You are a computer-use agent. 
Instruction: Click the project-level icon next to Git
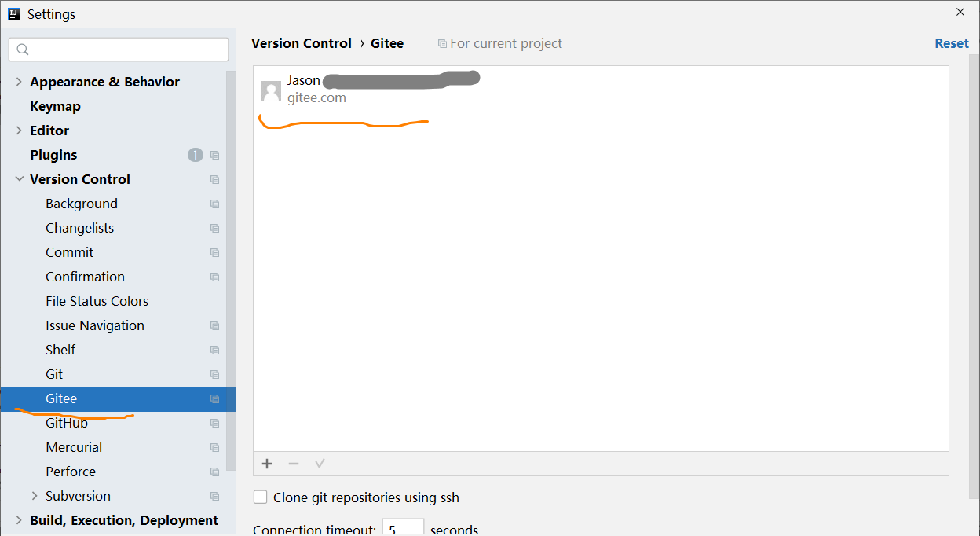point(214,375)
